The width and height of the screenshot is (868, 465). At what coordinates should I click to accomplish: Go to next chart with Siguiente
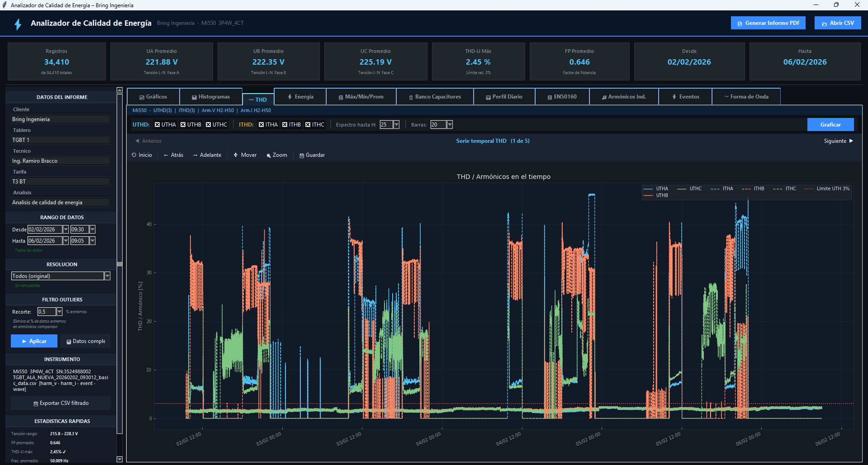838,141
